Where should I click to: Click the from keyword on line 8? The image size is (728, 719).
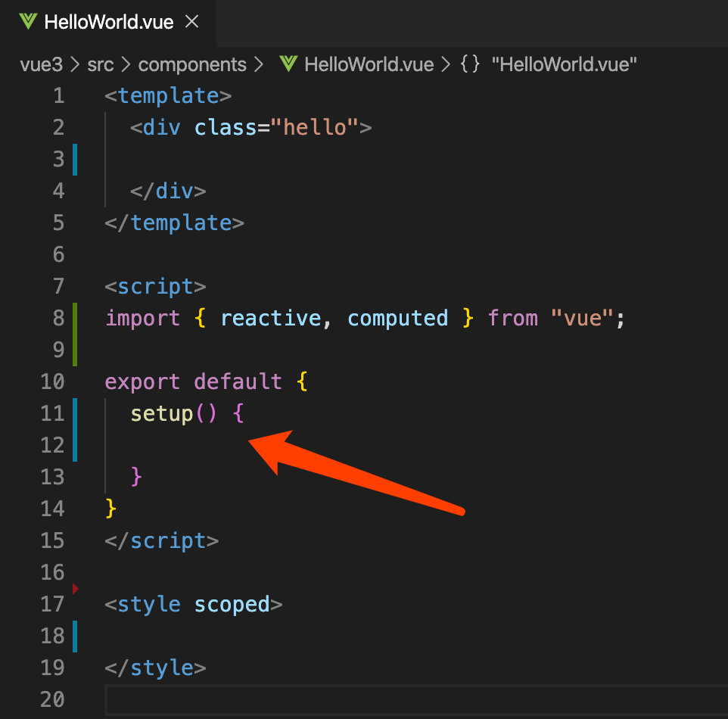click(512, 318)
